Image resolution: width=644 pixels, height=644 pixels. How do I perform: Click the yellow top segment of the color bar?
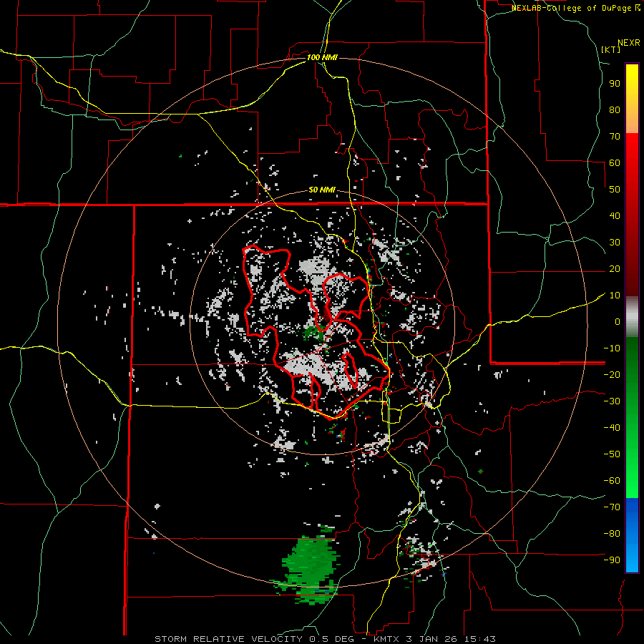(632, 99)
